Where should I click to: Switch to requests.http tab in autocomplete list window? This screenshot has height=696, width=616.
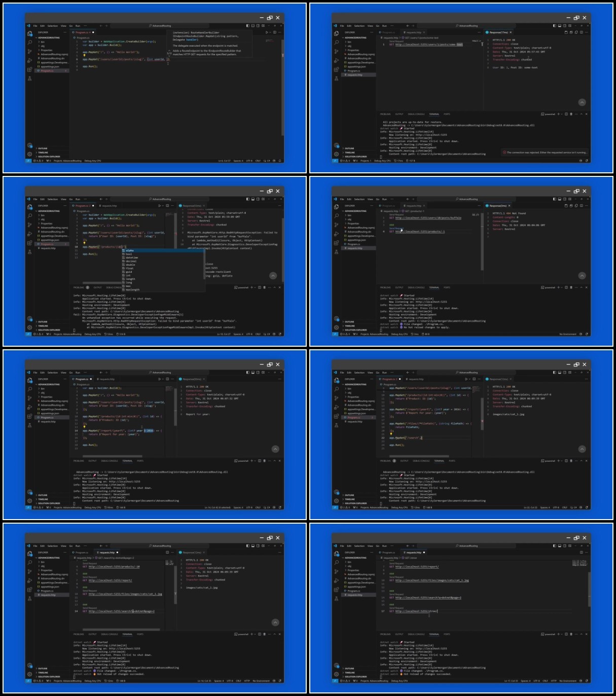[x=109, y=206]
